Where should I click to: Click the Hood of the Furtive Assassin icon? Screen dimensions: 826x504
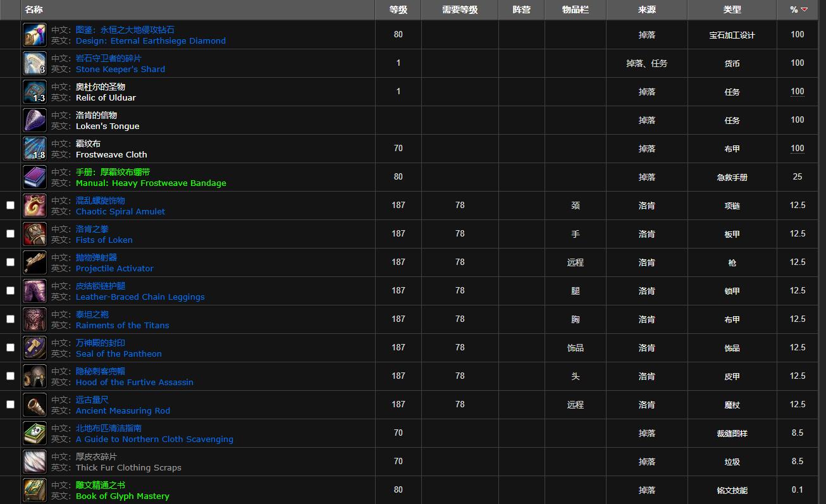[35, 376]
